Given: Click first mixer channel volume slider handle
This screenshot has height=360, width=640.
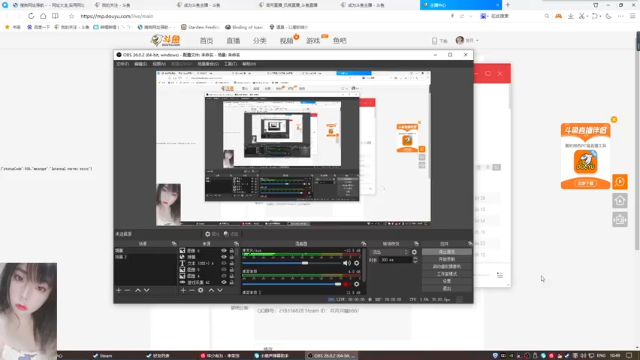Looking at the screenshot, I should point(305,263).
